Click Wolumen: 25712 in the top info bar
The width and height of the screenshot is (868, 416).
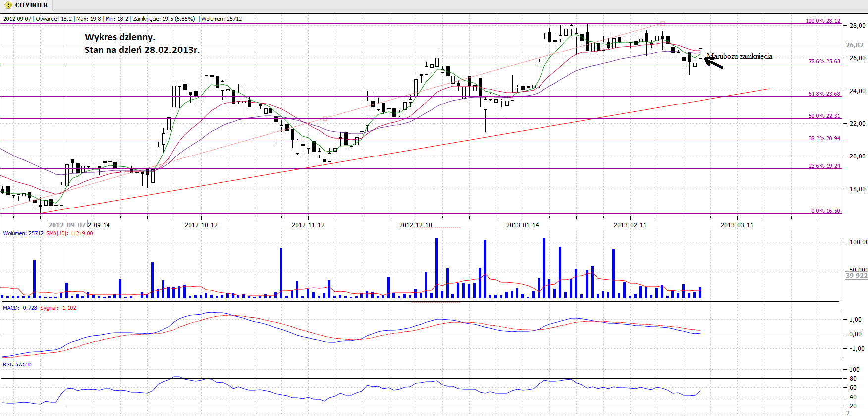[221, 19]
